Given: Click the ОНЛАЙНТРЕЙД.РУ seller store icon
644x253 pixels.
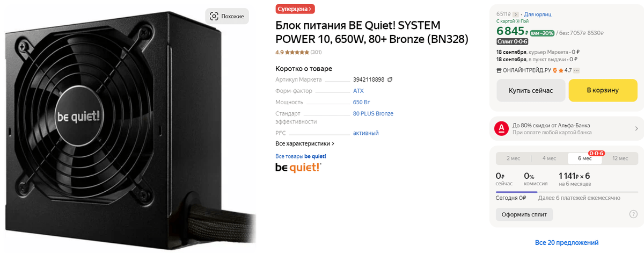Looking at the screenshot, I should click(x=499, y=70).
